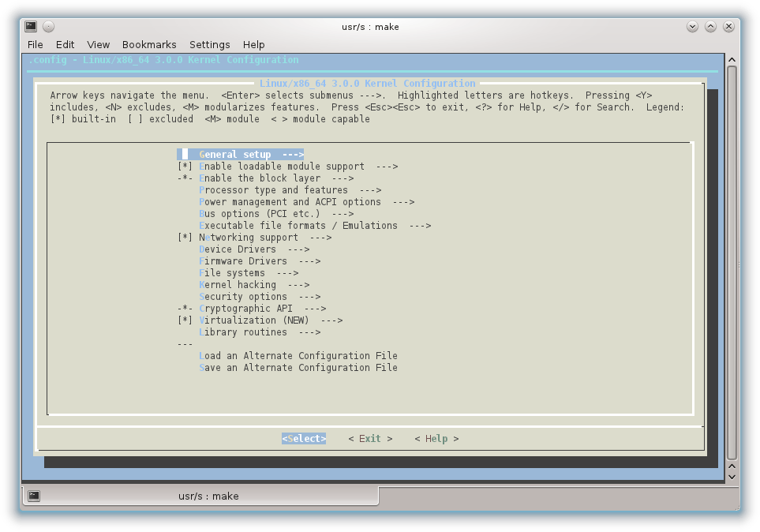Expand the Processor type and features arrow
This screenshot has height=532, width=760.
pos(370,190)
